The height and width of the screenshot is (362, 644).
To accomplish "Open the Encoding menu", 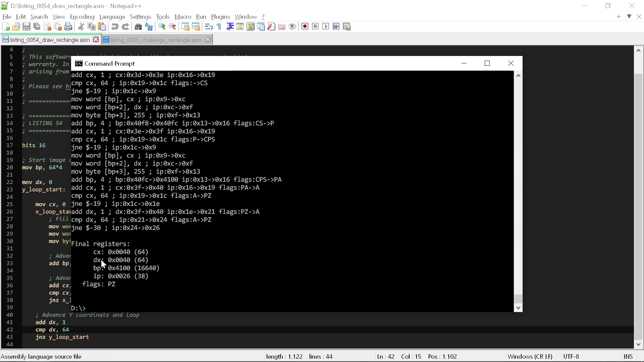I will (x=82, y=16).
